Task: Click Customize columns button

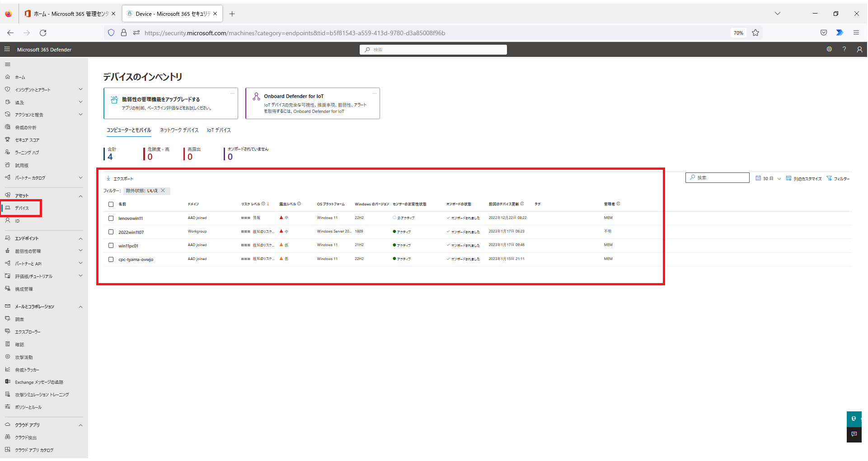Action: (x=804, y=178)
